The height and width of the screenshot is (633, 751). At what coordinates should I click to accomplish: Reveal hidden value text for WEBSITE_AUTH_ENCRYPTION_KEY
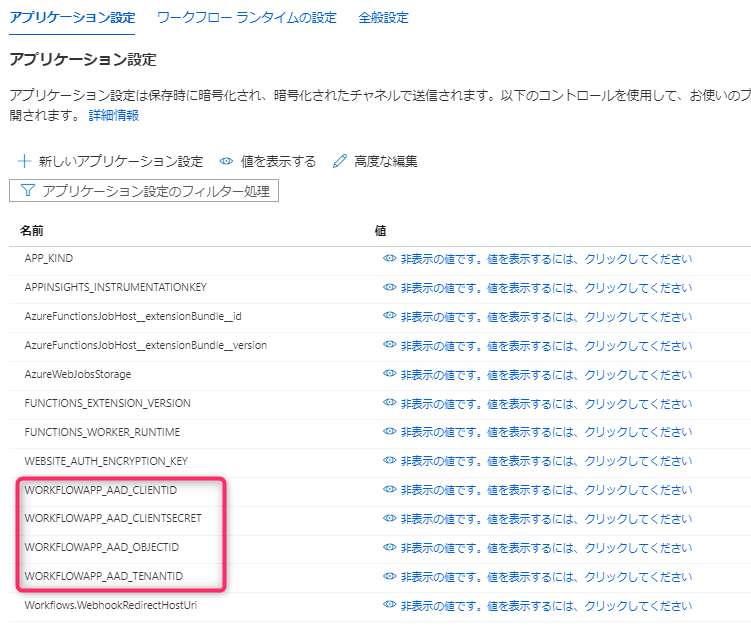tap(546, 461)
